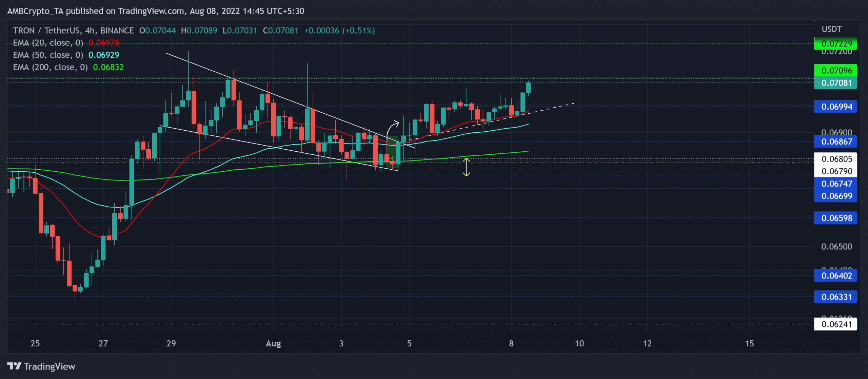The height and width of the screenshot is (379, 868).
Task: Click the 0.06994 blue price label
Action: (835, 107)
